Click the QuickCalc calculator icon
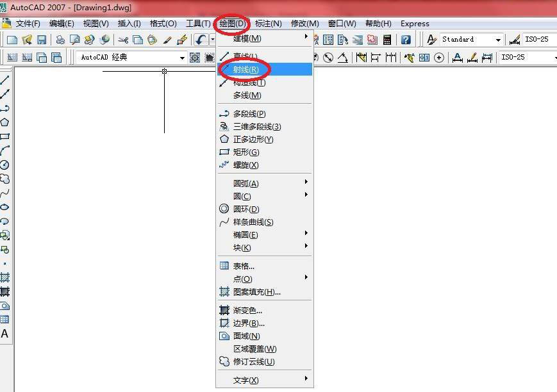This screenshot has height=392, width=557. (387, 40)
